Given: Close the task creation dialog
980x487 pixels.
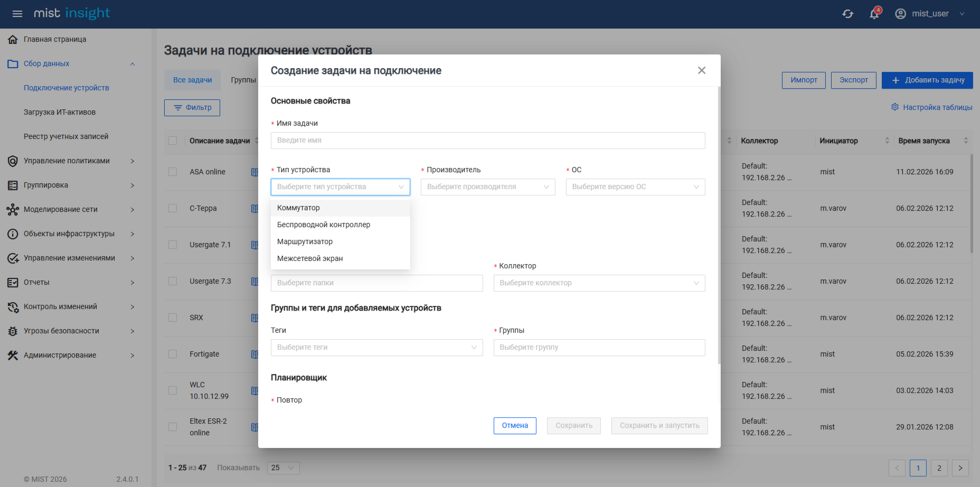Looking at the screenshot, I should pos(701,70).
